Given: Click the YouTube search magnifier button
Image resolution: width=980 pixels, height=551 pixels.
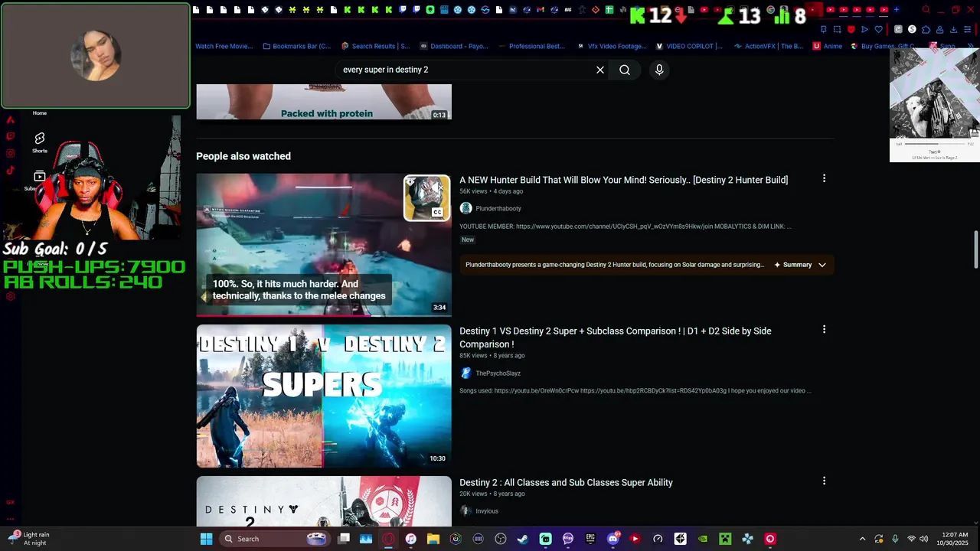Looking at the screenshot, I should [625, 70].
